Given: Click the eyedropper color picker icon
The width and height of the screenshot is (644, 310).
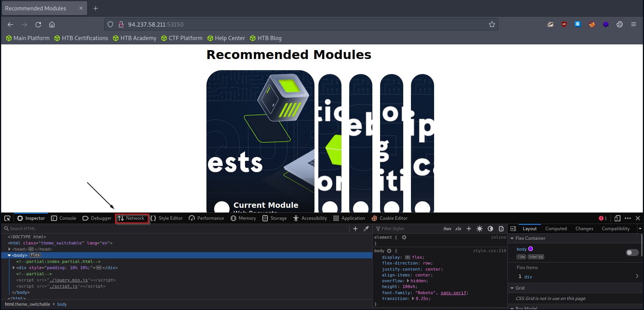Looking at the screenshot, I should pos(366,229).
